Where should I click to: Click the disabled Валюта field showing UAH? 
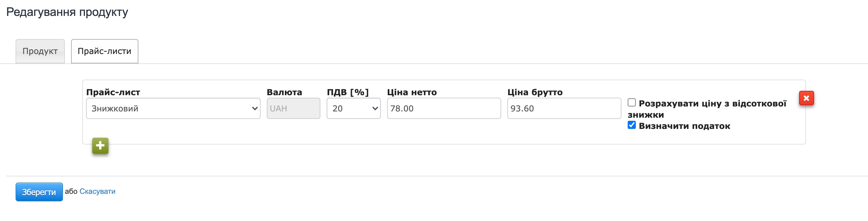click(293, 108)
